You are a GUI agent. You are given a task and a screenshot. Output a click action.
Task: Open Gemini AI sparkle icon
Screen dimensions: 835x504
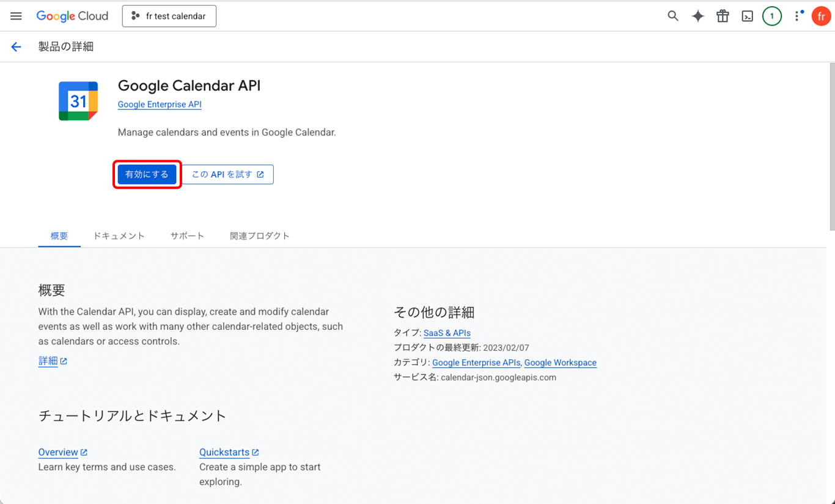point(697,16)
